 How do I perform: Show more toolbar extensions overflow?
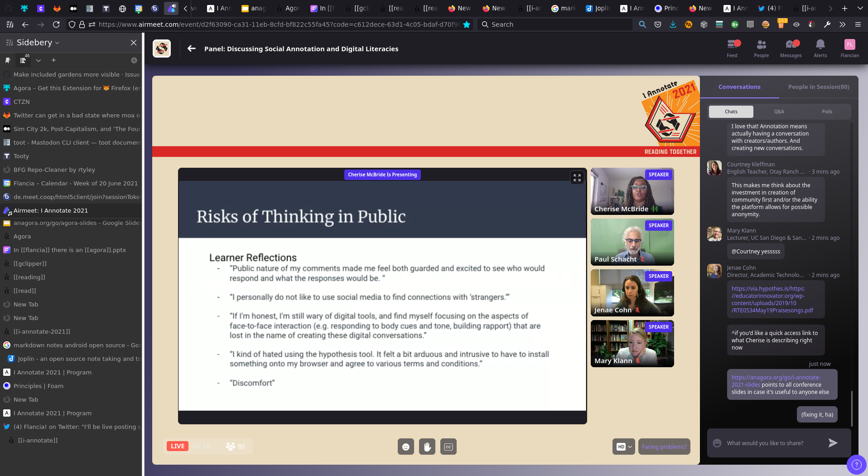click(842, 24)
